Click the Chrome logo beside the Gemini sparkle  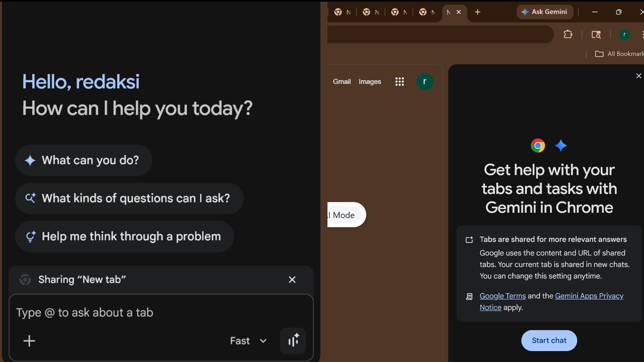(538, 146)
